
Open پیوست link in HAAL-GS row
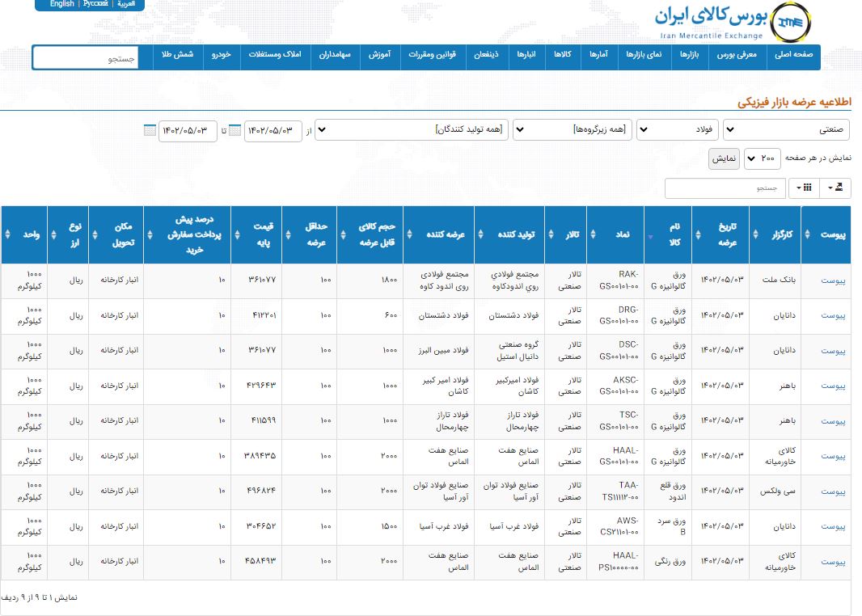(833, 456)
